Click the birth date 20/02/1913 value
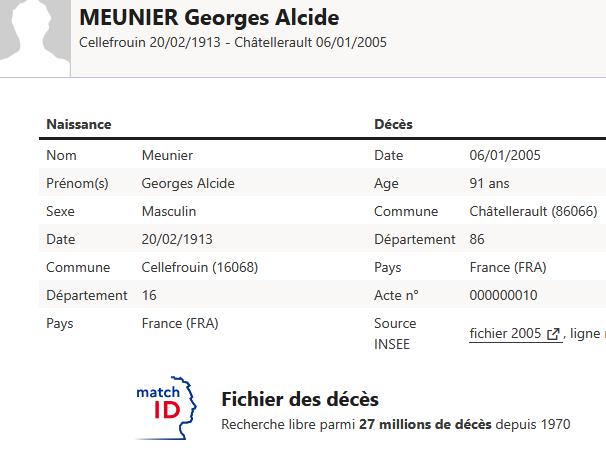Image resolution: width=606 pixels, height=457 pixels. [x=177, y=240]
